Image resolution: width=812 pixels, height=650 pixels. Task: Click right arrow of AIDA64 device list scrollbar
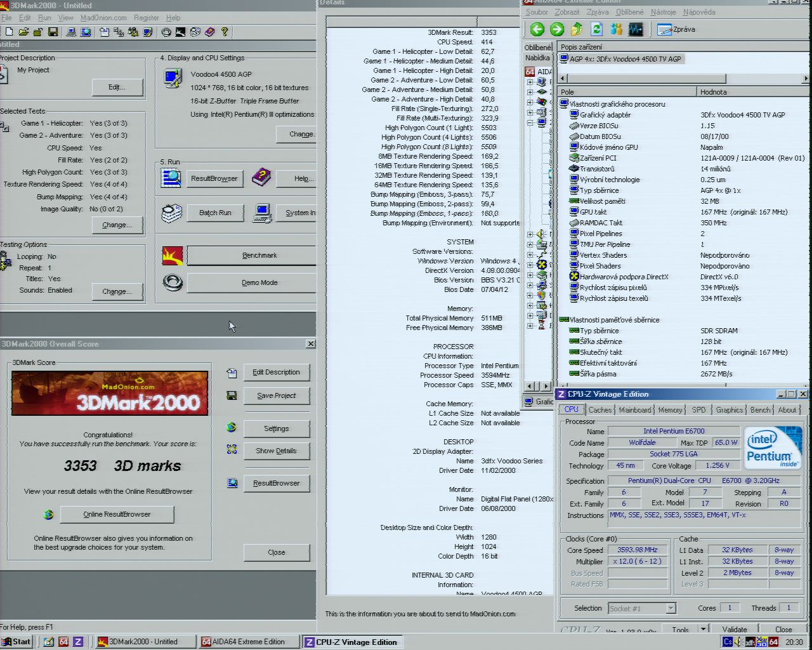coord(806,79)
